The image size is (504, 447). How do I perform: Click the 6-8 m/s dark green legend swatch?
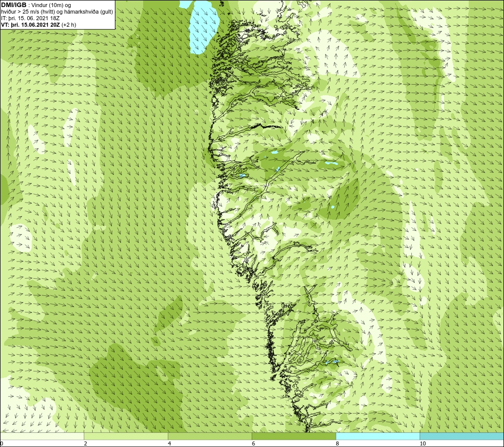(x=294, y=436)
